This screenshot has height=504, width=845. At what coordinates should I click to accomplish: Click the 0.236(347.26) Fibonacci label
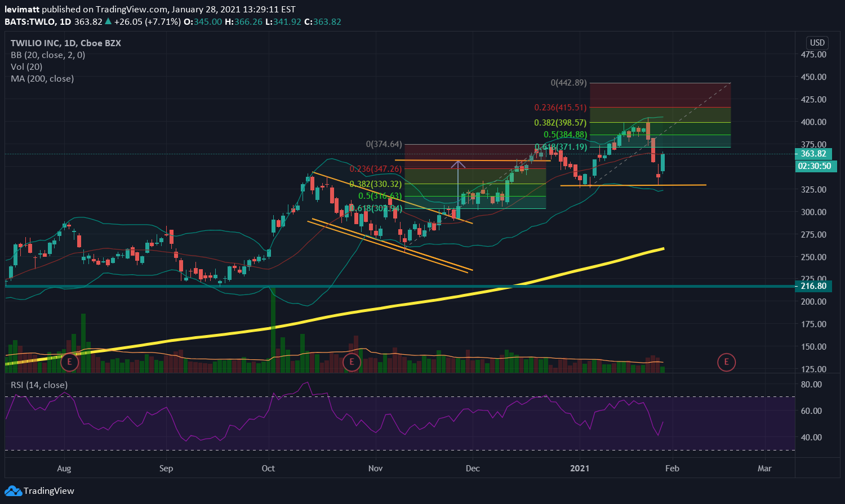376,169
